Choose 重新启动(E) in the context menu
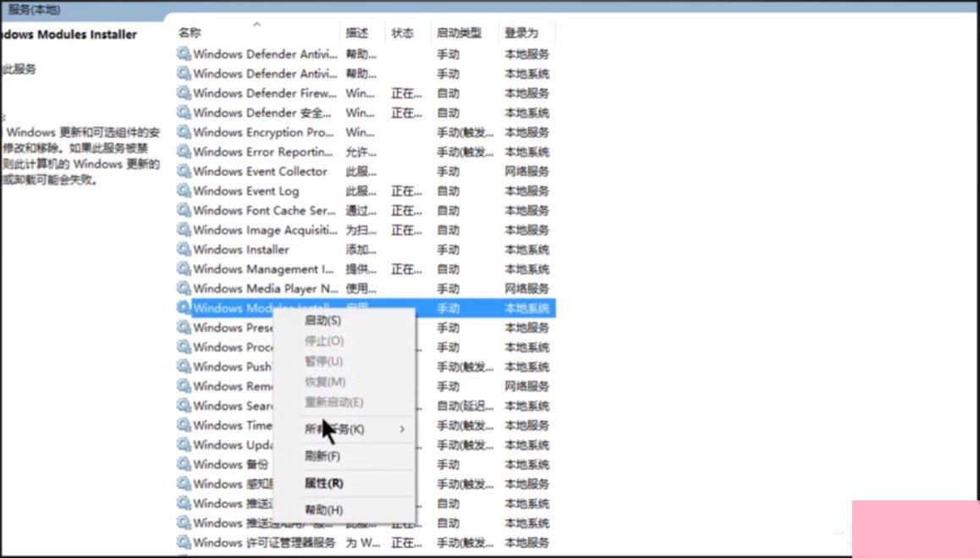980x558 pixels. [x=333, y=402]
